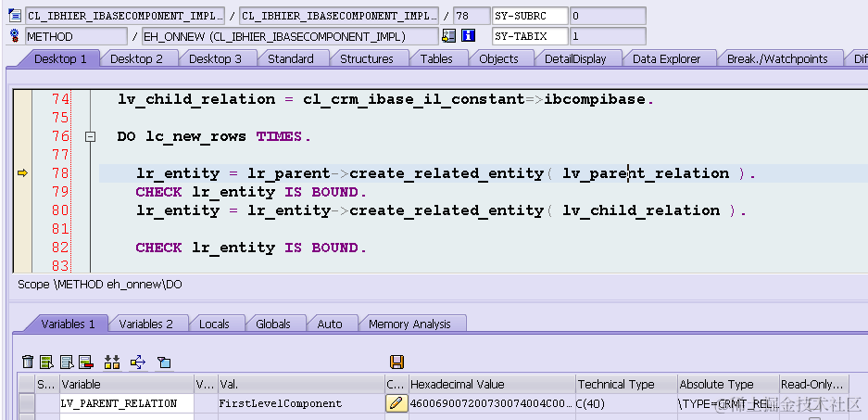This screenshot has height=420, width=868.
Task: Open the Desktop 3 tab
Action: click(x=215, y=58)
